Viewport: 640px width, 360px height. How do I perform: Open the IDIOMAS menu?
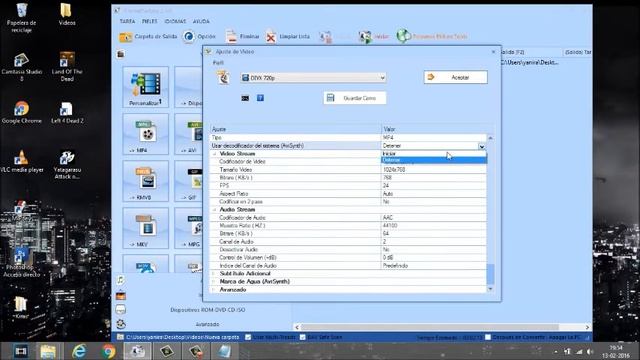pos(176,21)
